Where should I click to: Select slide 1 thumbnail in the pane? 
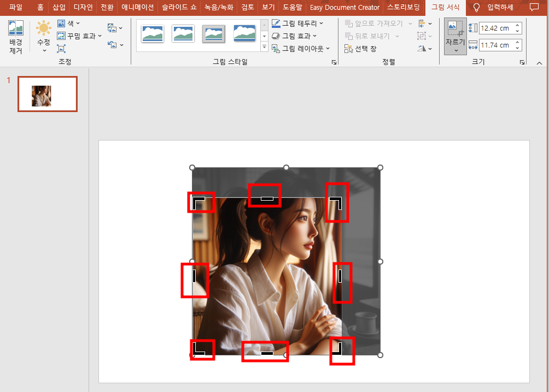pos(48,93)
